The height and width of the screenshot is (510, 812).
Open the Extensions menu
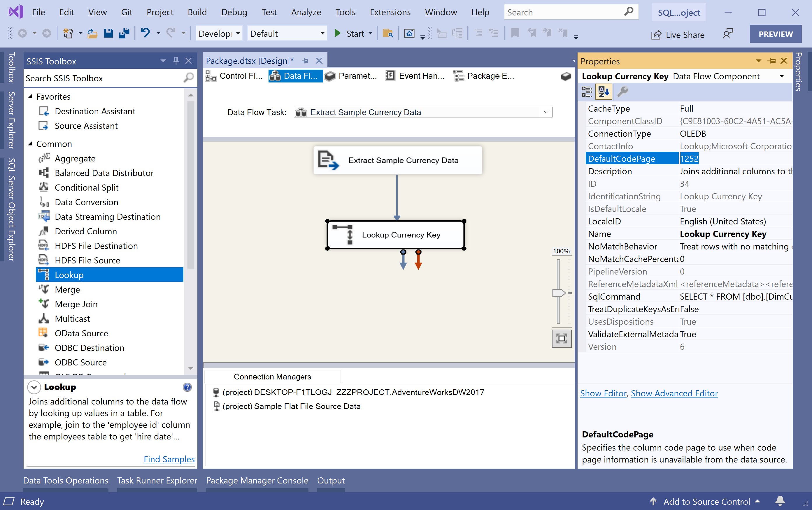coord(390,12)
